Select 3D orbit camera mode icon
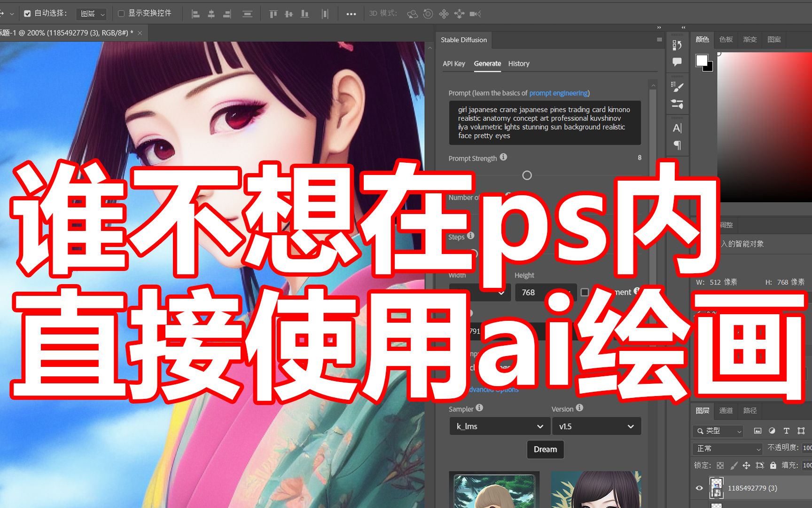This screenshot has width=812, height=508. pyautogui.click(x=412, y=14)
